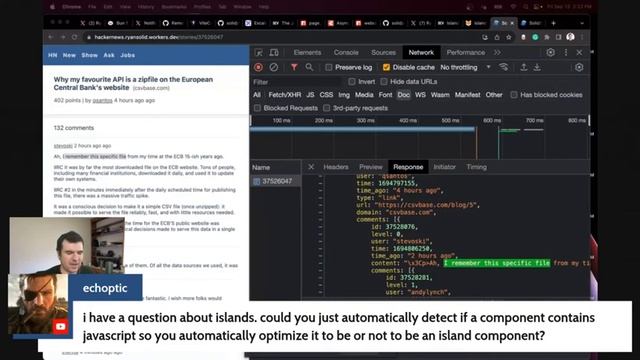
Task: Filter requests by Img
Action: pyautogui.click(x=344, y=95)
